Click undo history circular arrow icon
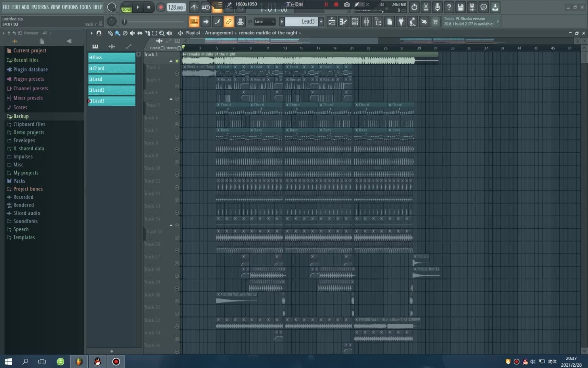The image size is (588, 368). (414, 7)
